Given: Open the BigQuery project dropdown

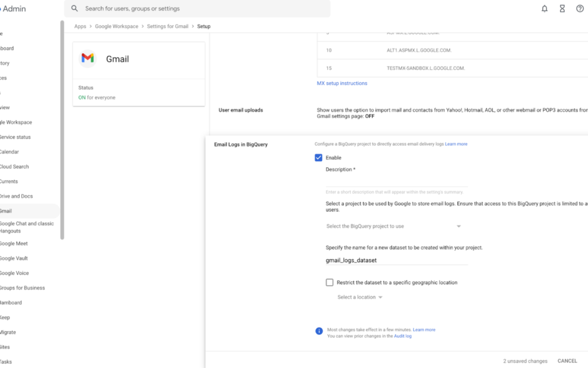Looking at the screenshot, I should click(394, 226).
